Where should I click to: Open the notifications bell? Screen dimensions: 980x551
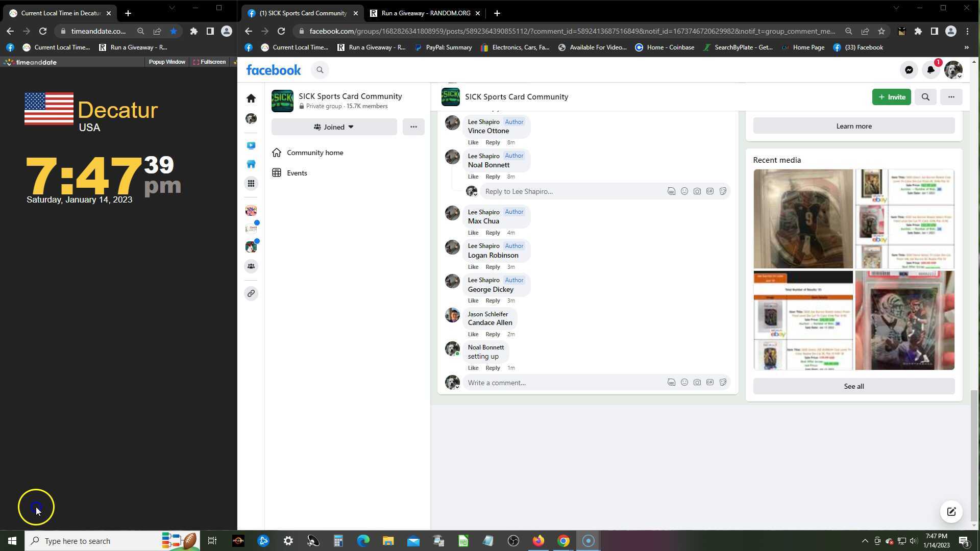point(930,70)
